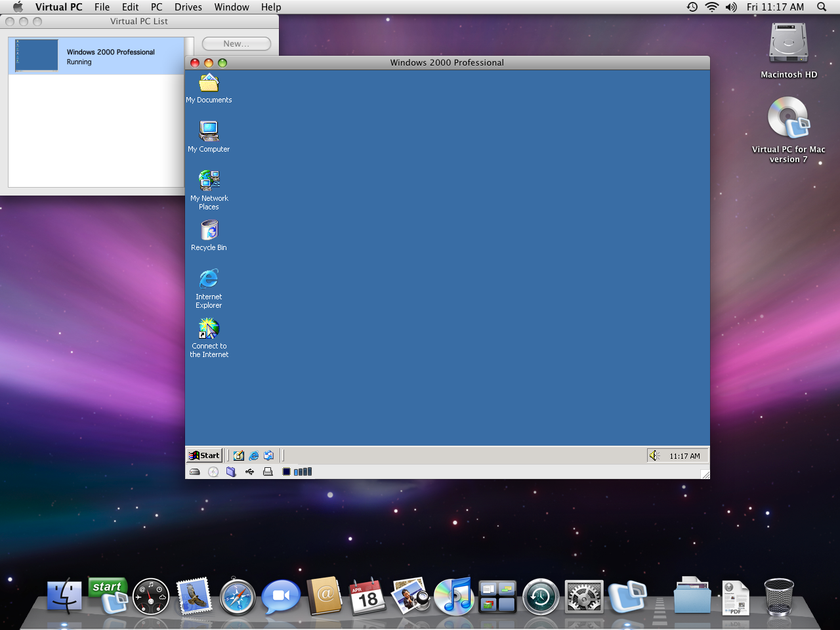Click the volume icon in Mac menu bar
Screen dimensions: 840x630
(x=731, y=7)
